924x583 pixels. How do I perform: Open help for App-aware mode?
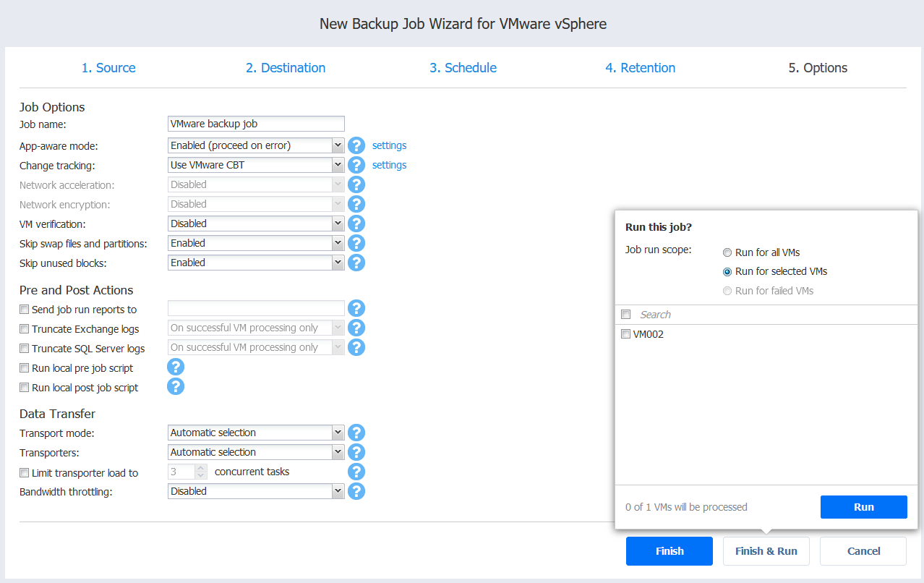pyautogui.click(x=356, y=145)
